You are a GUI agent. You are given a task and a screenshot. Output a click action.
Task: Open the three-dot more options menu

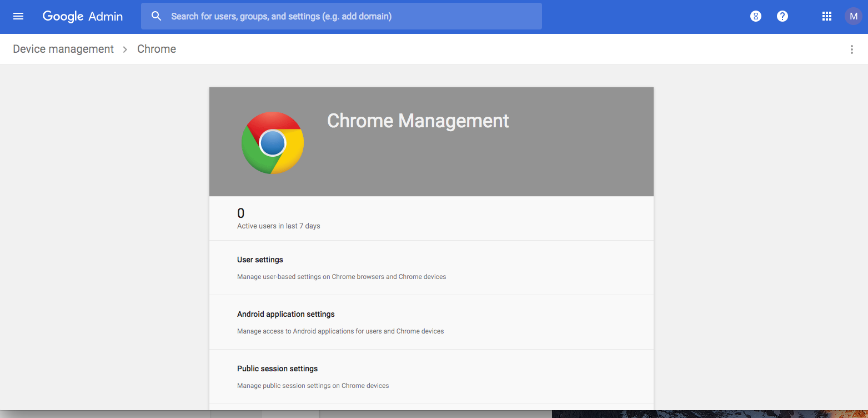click(x=852, y=49)
